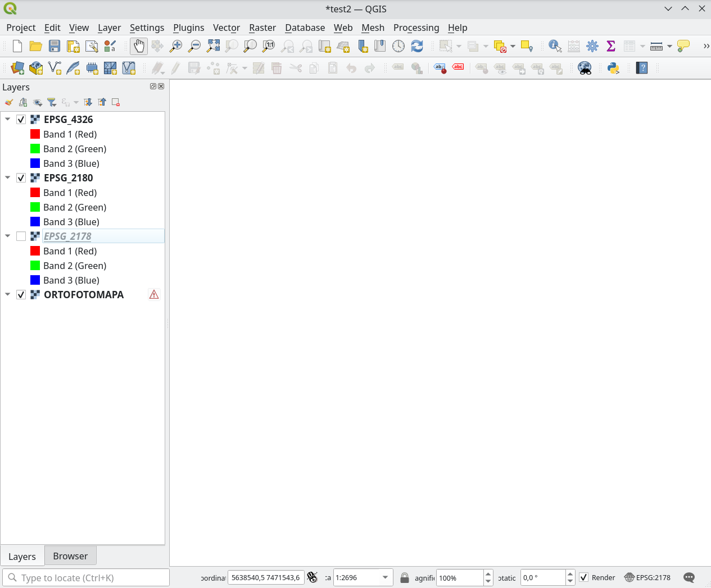
Task: Click the Identify Features tool
Action: click(x=555, y=46)
